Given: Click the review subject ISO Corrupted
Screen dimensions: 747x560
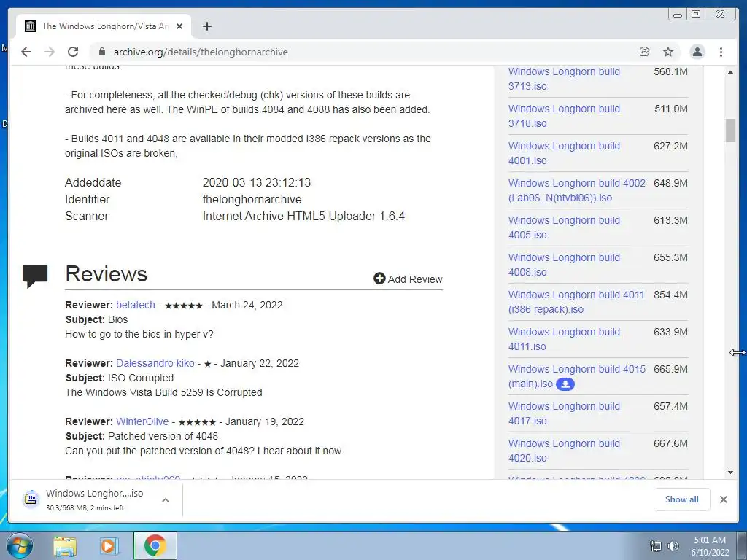Looking at the screenshot, I should 141,378.
